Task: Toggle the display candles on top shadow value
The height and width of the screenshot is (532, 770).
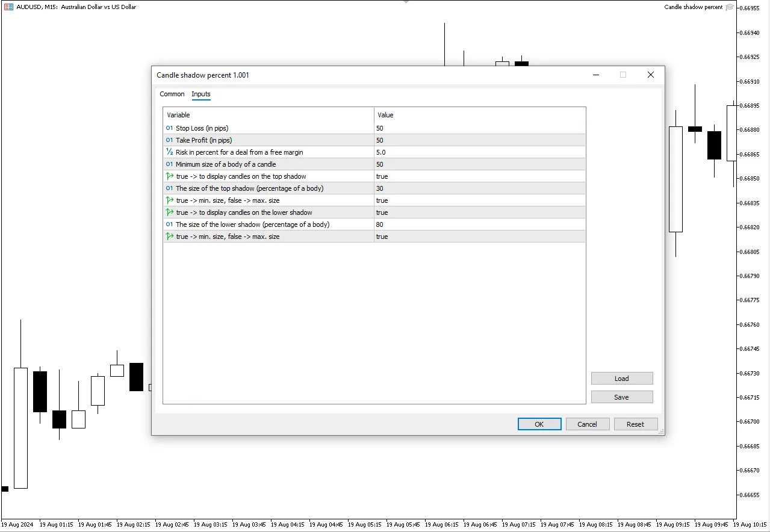Action: [x=479, y=176]
